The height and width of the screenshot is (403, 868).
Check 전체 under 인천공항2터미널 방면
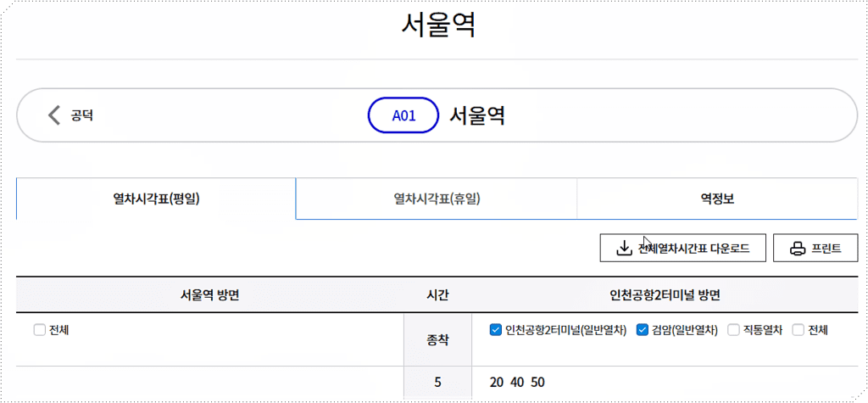pyautogui.click(x=798, y=330)
